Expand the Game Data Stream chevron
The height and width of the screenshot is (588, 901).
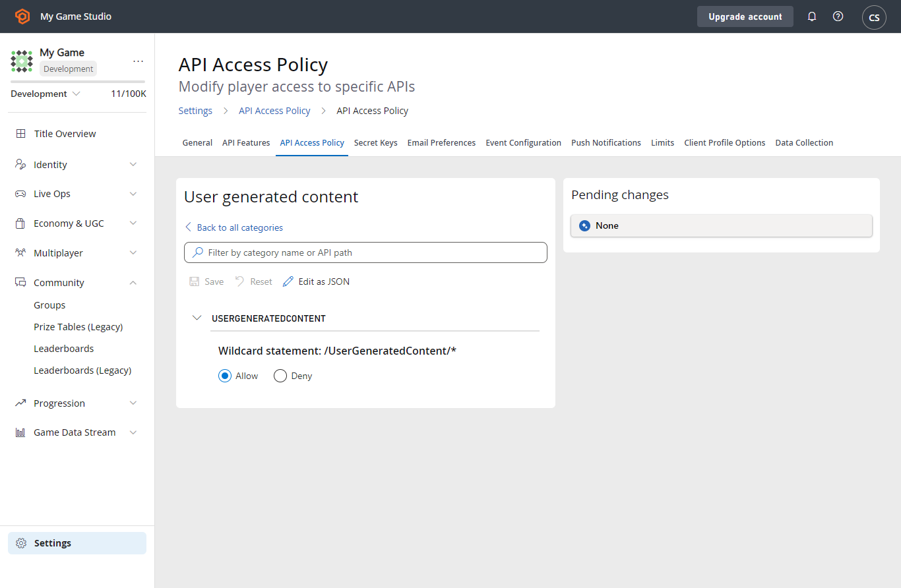(133, 432)
